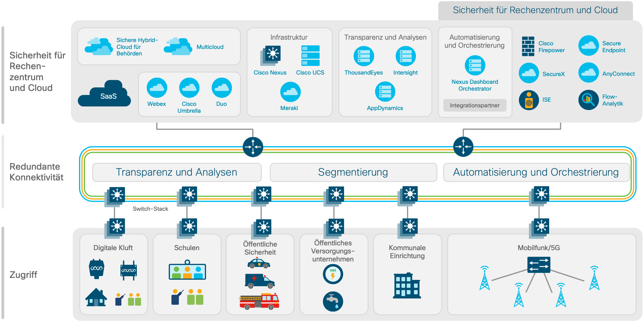
Task: Click the electricity meter icon
Action: (333, 274)
